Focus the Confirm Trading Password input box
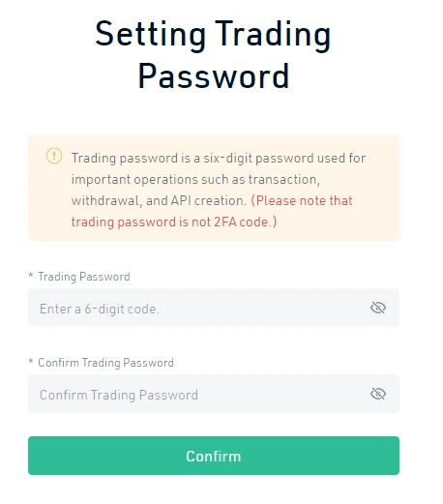Screen dimensions: 443x504 [x=214, y=394]
